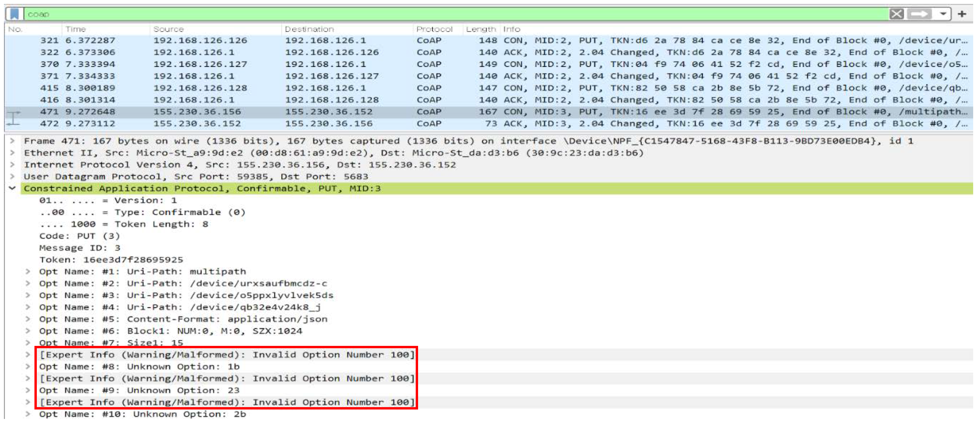Add a filter button with plus icon
This screenshot has width=980, height=425.
tap(962, 14)
